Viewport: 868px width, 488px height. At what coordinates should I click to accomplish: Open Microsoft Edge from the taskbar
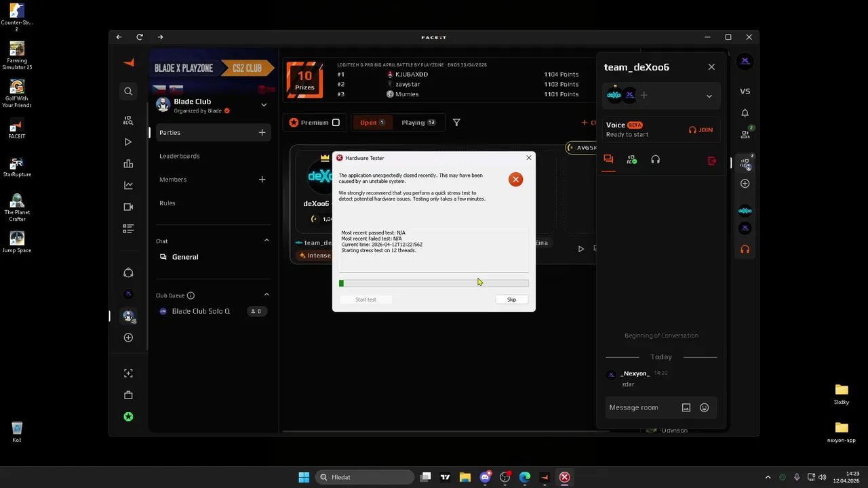pos(525,477)
